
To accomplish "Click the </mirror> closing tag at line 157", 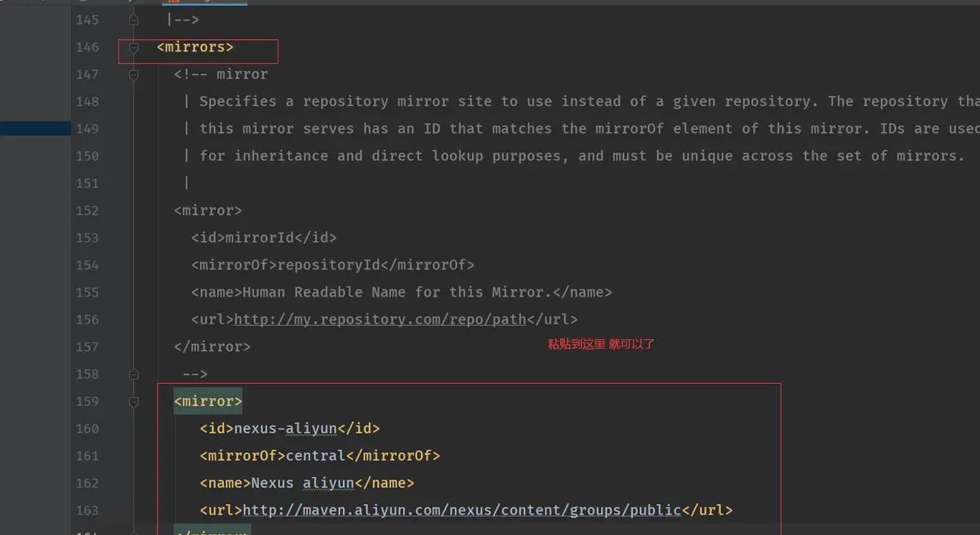I will pyautogui.click(x=212, y=346).
